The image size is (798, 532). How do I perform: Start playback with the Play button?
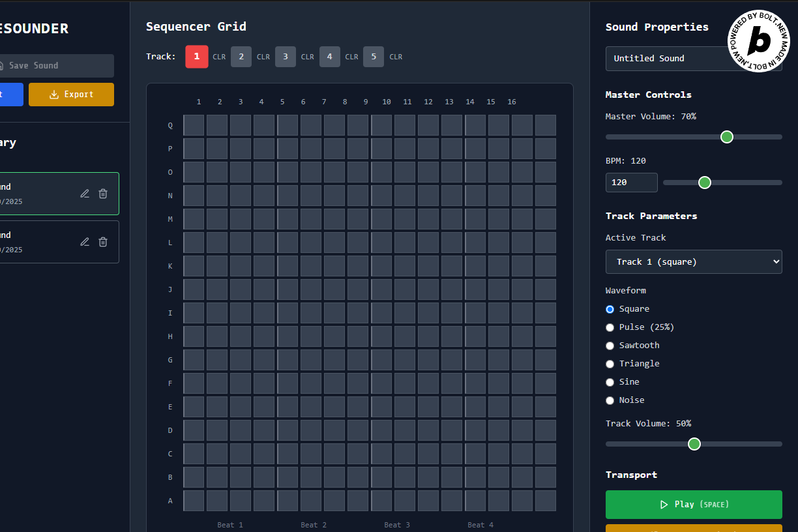click(x=694, y=505)
